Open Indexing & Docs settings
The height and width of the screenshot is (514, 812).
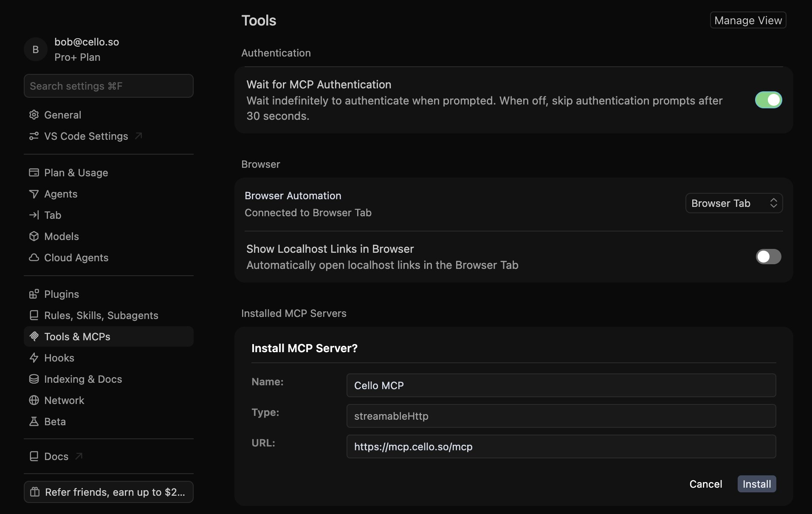pos(109,379)
